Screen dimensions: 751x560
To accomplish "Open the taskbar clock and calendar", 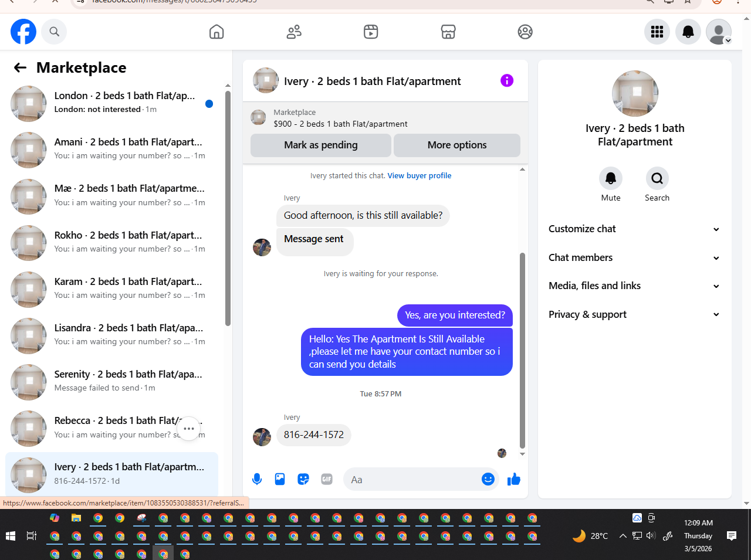I will tap(698, 536).
